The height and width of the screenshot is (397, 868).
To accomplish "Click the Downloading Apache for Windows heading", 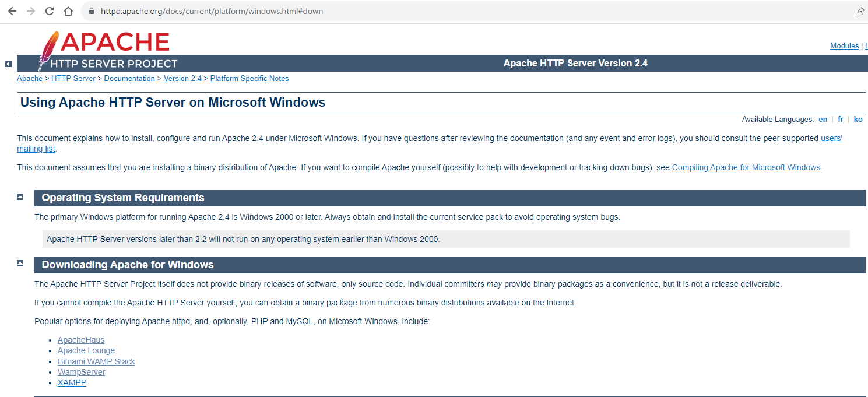I will point(128,265).
